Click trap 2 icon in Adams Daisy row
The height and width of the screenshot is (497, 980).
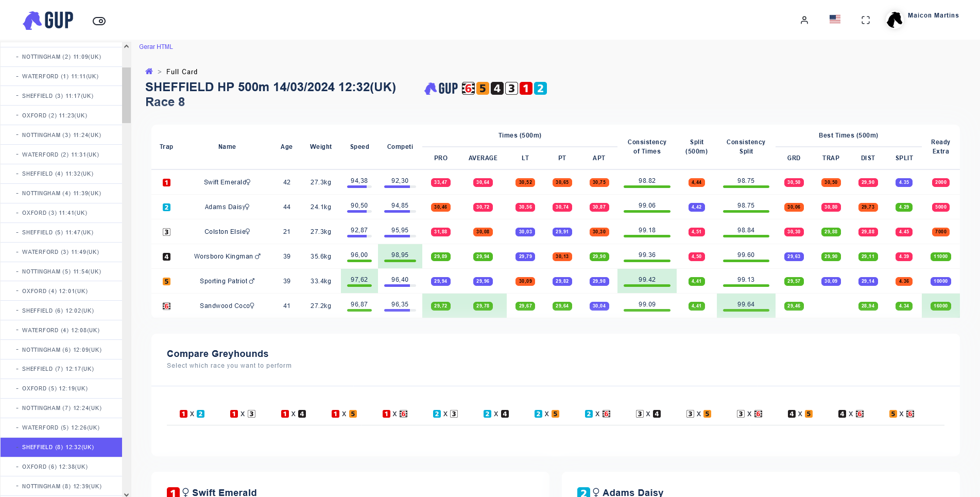point(166,207)
